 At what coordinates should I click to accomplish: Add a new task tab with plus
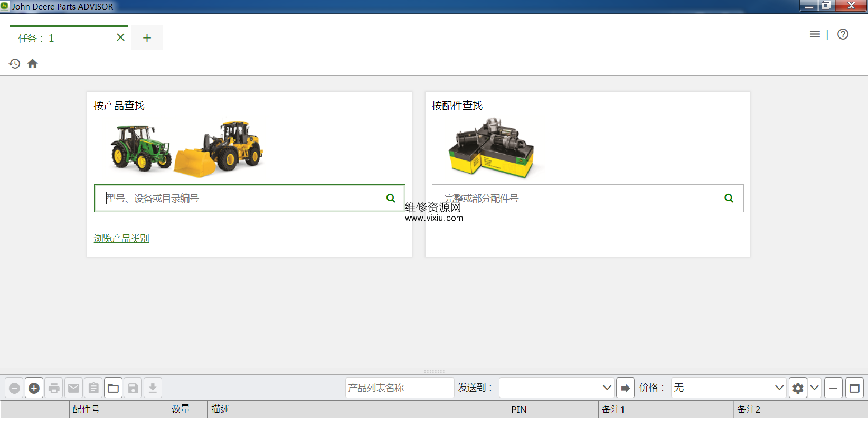(x=147, y=38)
